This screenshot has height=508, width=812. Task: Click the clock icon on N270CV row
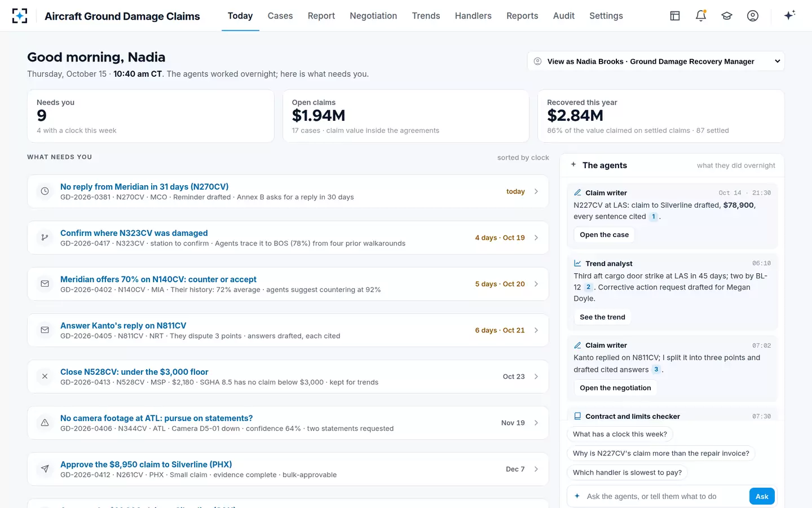pyautogui.click(x=45, y=191)
